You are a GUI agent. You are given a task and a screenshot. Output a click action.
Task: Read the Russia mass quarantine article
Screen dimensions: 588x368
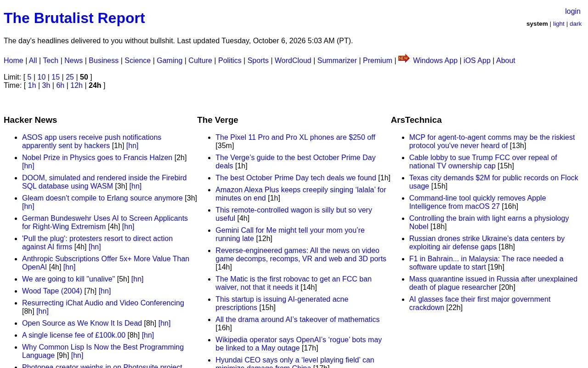coord(493,283)
